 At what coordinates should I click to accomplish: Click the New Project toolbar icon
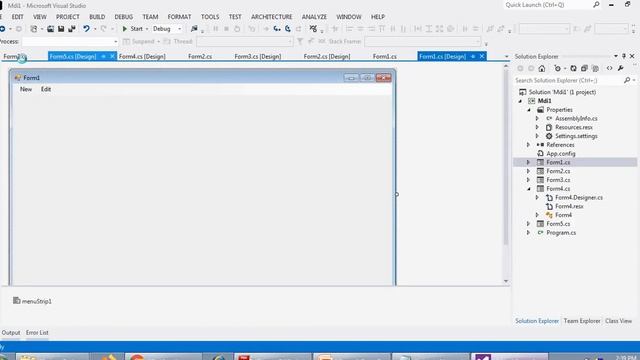(x=34, y=29)
